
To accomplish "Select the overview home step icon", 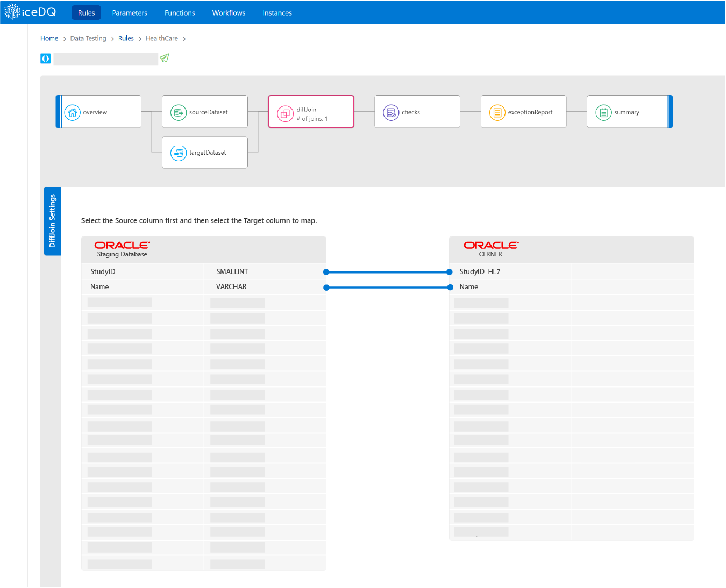I will (73, 112).
